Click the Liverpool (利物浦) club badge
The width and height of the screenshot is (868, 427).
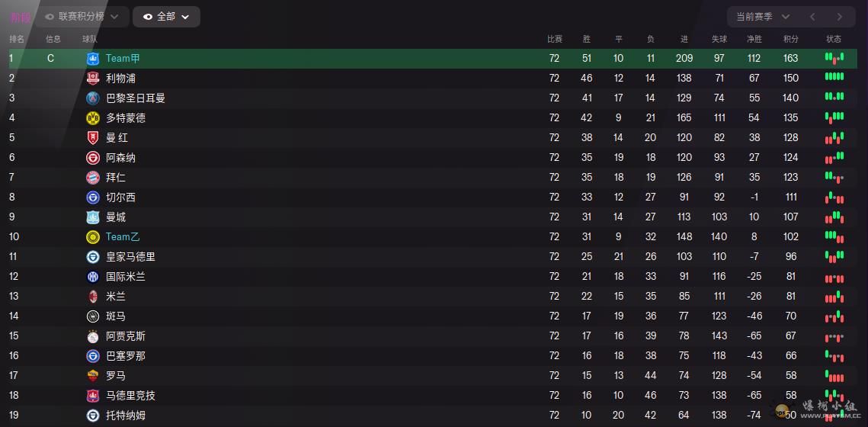pyautogui.click(x=93, y=78)
